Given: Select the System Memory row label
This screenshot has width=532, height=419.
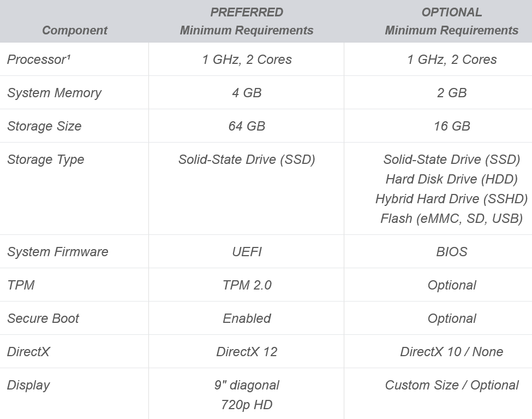Looking at the screenshot, I should (x=54, y=93).
